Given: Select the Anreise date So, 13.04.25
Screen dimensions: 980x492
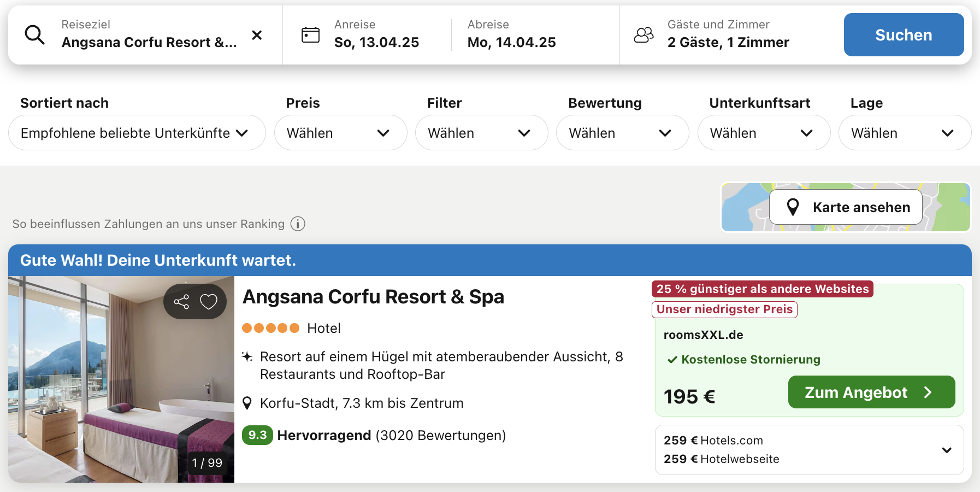Looking at the screenshot, I should [376, 42].
